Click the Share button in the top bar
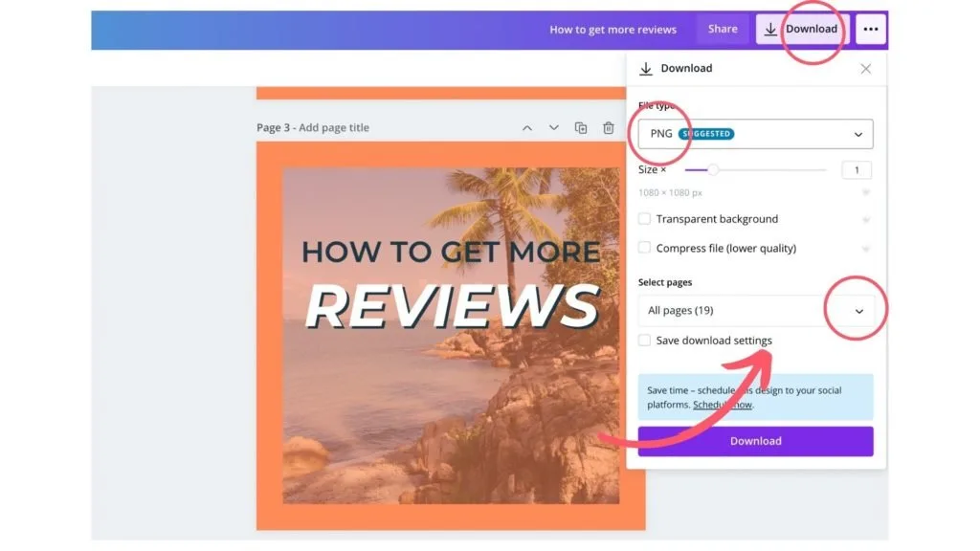980x551 pixels. [722, 29]
